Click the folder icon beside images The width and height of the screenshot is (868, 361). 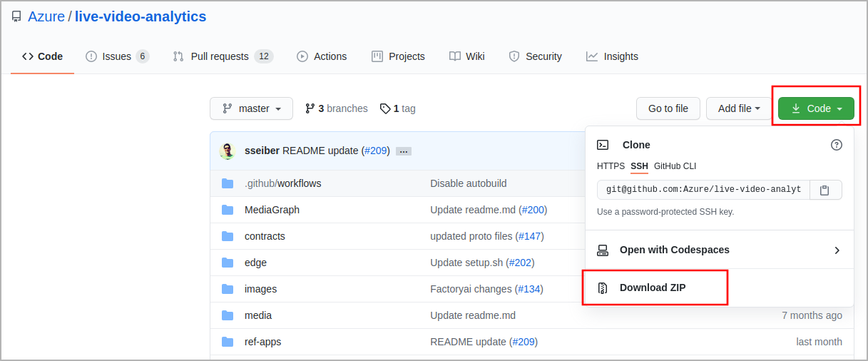tap(228, 289)
